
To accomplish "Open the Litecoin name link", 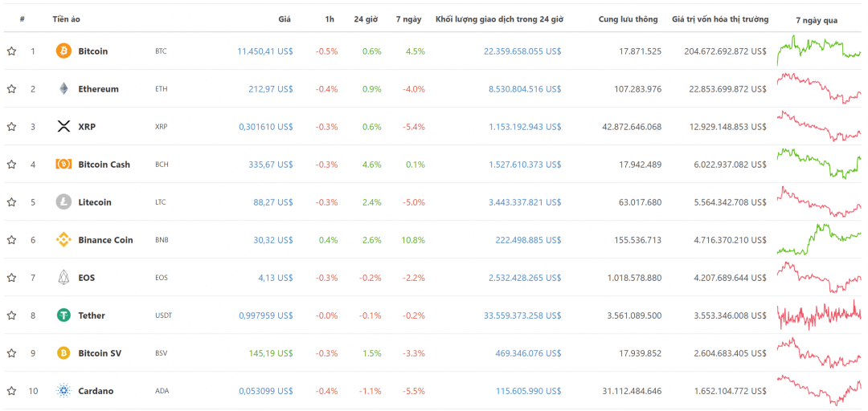I will [x=95, y=202].
